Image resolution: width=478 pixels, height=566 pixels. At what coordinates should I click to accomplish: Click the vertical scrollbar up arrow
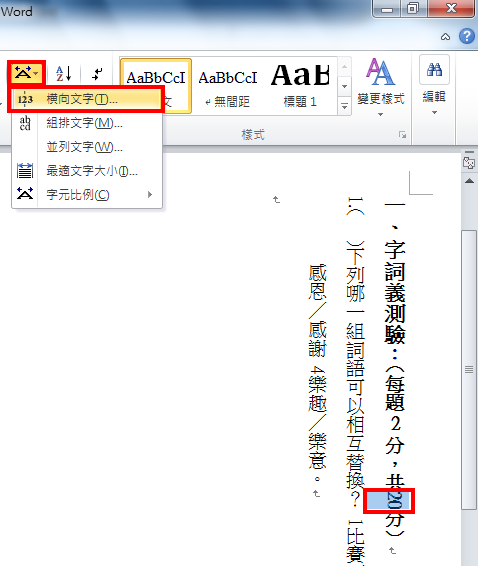pyautogui.click(x=469, y=180)
